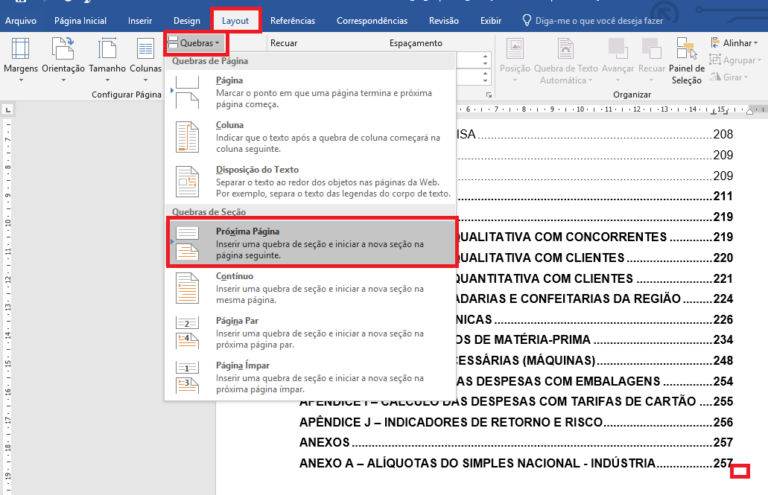Click the QUANTITATIVA COM CLIENTES entry

coord(595,279)
